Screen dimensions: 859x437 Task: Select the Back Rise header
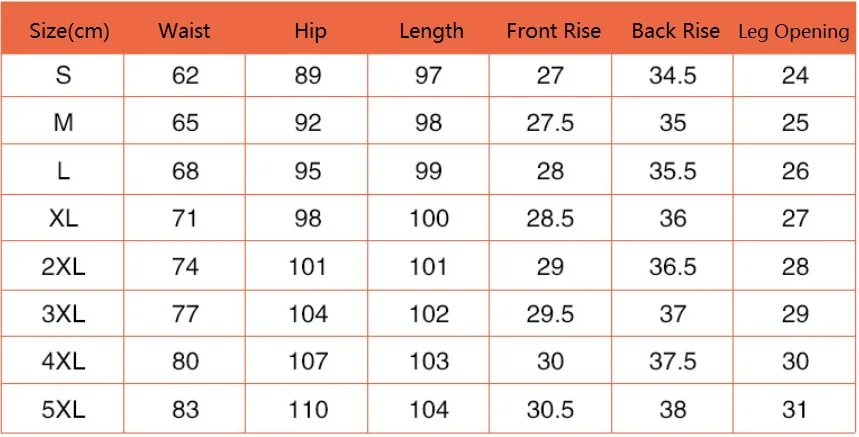click(x=675, y=31)
